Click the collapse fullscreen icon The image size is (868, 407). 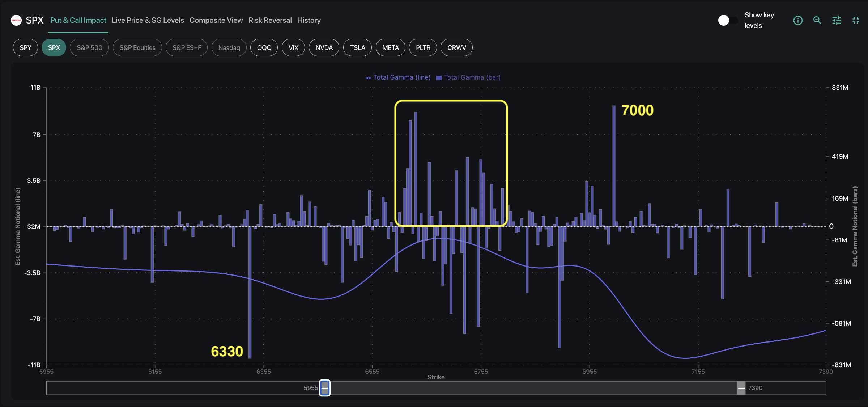tap(856, 21)
